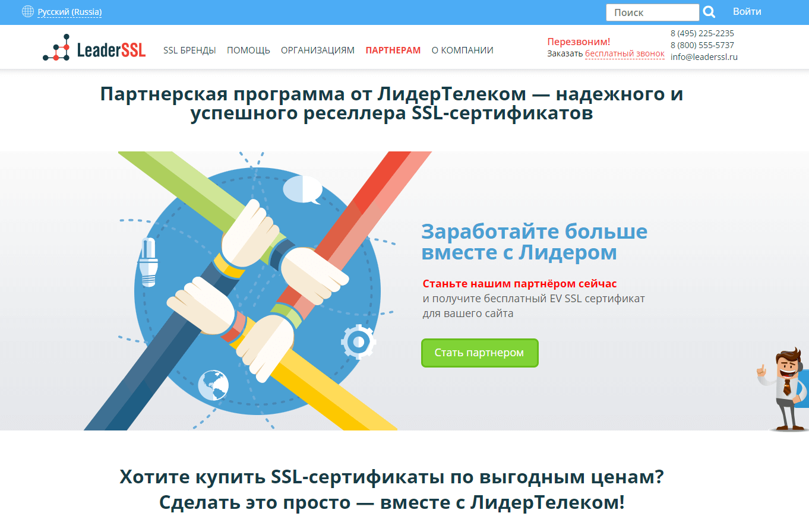Open the О КОМПАНИИ menu
Image resolution: width=809 pixels, height=532 pixels.
click(463, 50)
